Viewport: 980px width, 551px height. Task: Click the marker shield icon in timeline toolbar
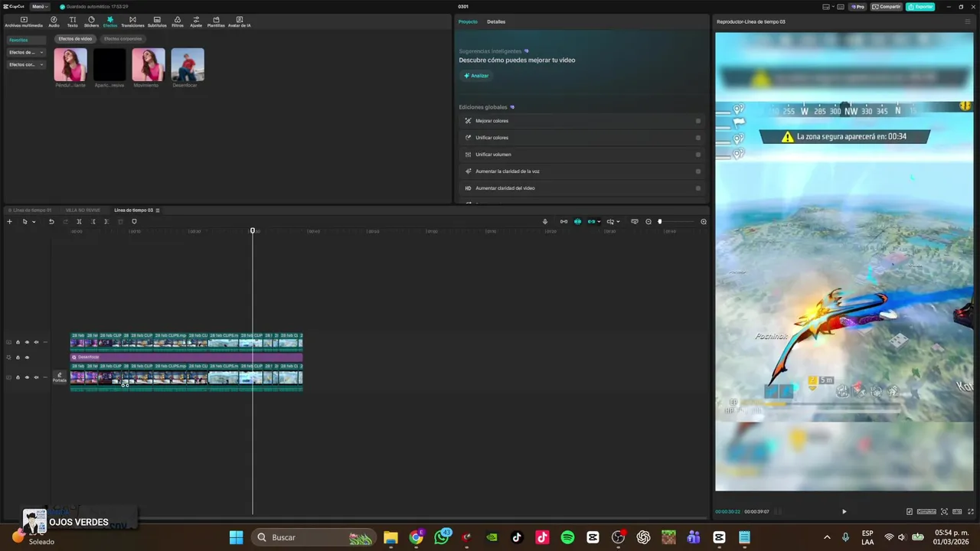click(134, 222)
